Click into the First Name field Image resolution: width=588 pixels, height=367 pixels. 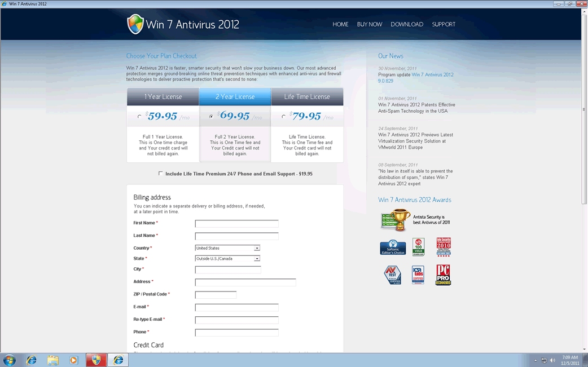coord(236,224)
